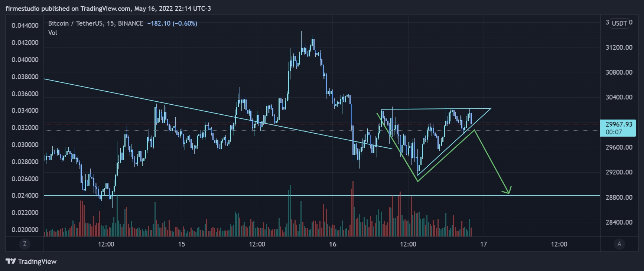Click the firmestudio published header text
The image size is (644, 271).
[x=108, y=8]
